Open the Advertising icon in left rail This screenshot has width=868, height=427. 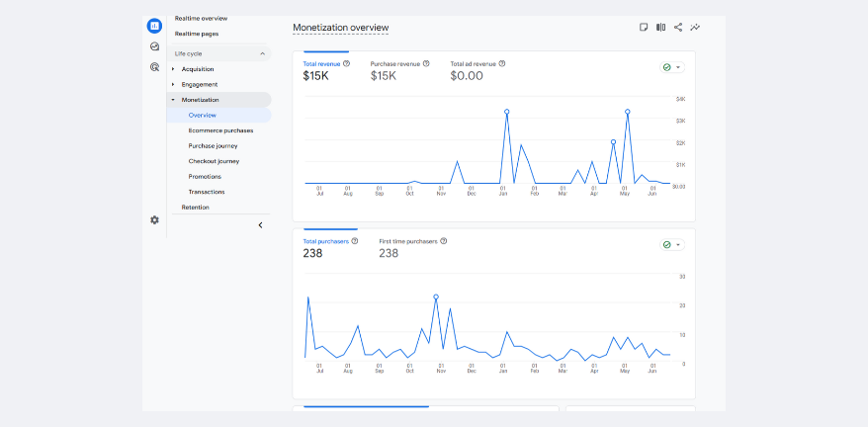154,67
